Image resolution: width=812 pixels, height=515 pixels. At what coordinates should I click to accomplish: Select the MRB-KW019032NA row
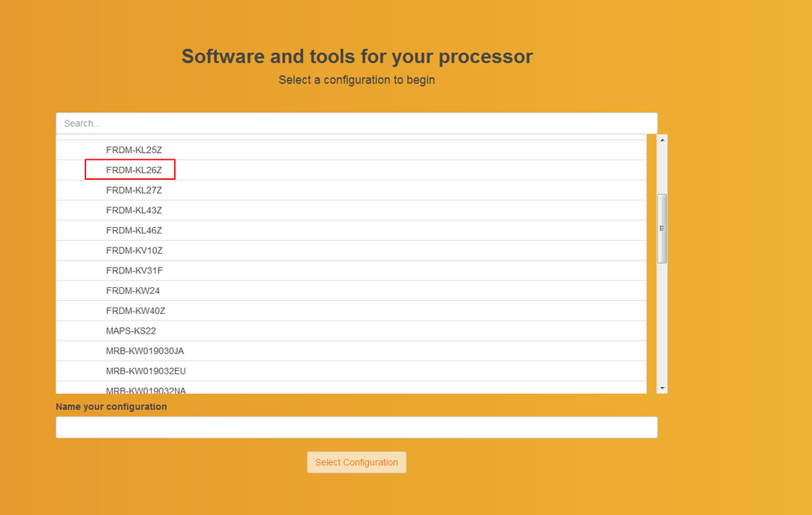(x=351, y=388)
